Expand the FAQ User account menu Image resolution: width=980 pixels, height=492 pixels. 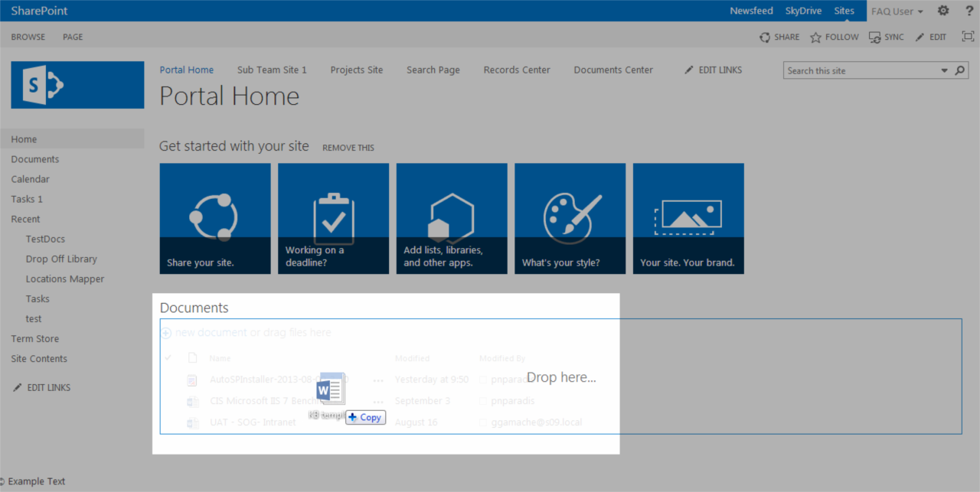(x=897, y=11)
